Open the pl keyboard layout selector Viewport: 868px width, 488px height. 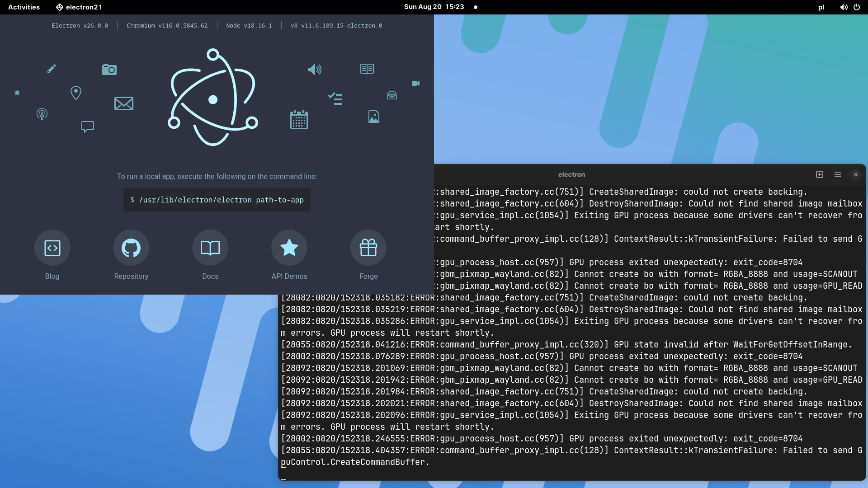(x=821, y=7)
